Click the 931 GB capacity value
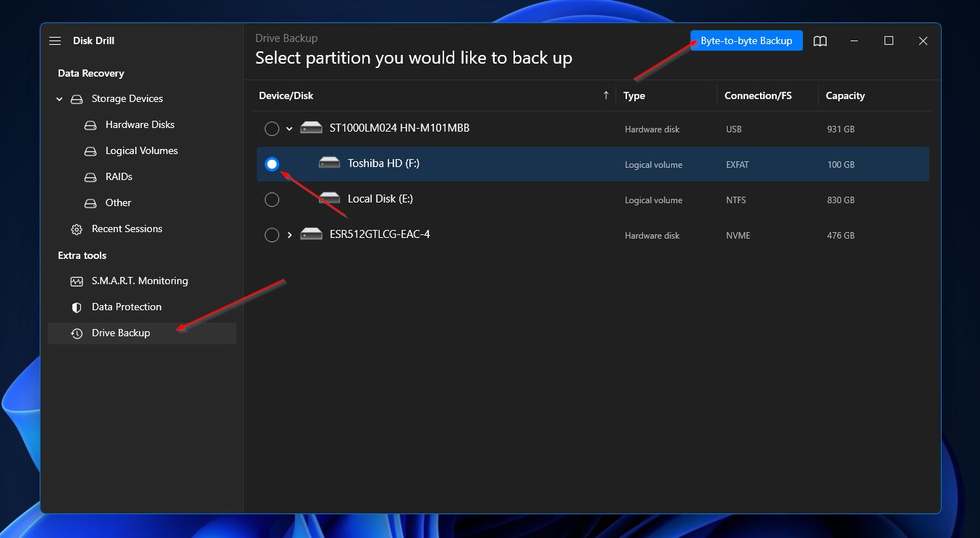This screenshot has width=980, height=538. click(x=841, y=129)
